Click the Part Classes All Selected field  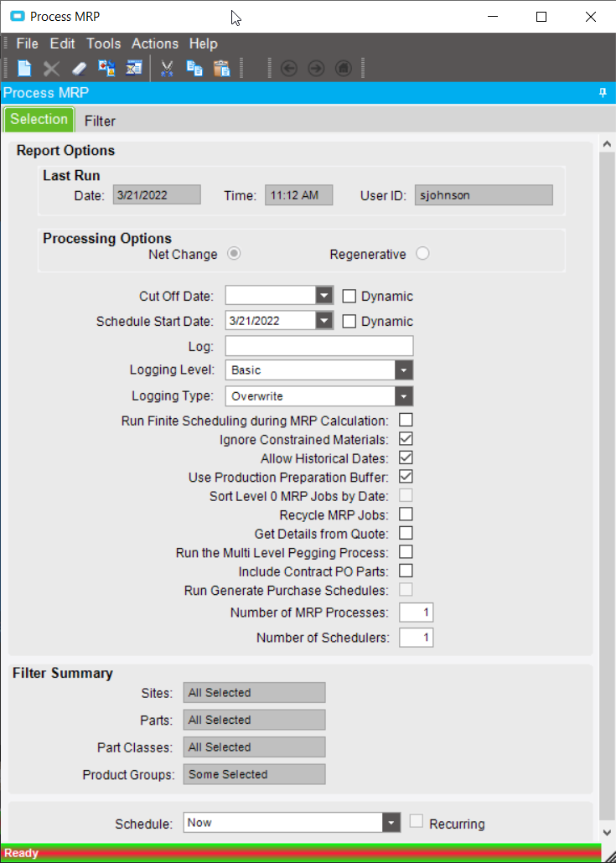coord(254,747)
